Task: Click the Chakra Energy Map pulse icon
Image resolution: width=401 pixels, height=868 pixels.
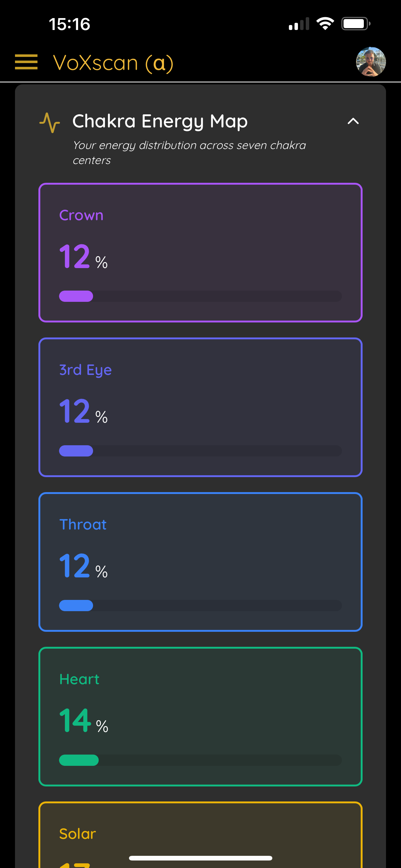Action: (x=50, y=122)
